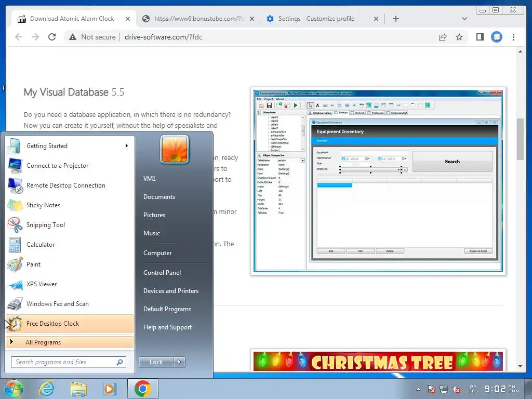Click the network tray icon

point(444,389)
